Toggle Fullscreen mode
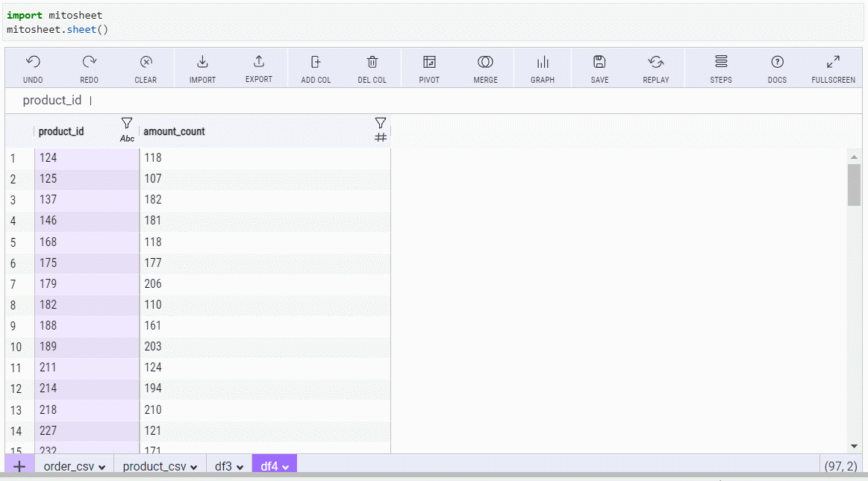This screenshot has width=868, height=481. tap(833, 63)
